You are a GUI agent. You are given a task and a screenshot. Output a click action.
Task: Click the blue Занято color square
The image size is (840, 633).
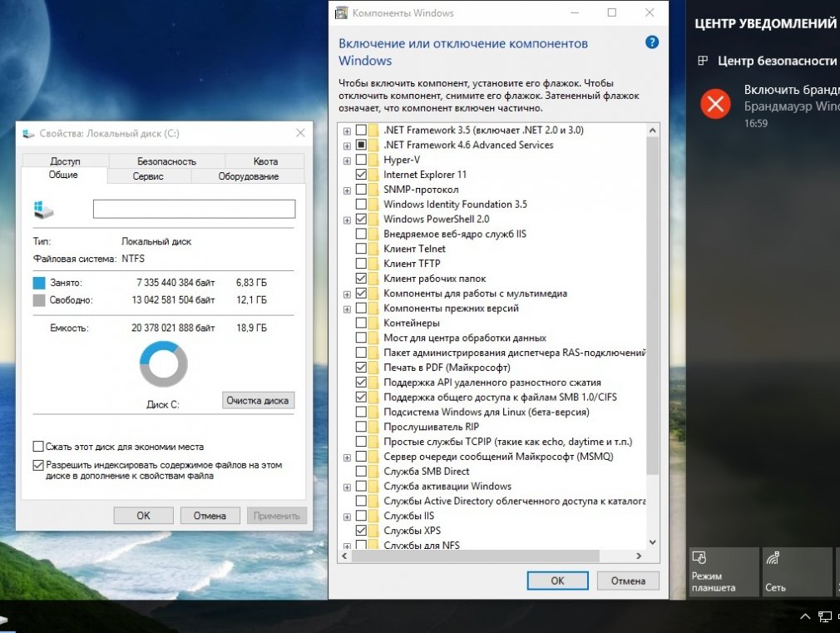39,283
